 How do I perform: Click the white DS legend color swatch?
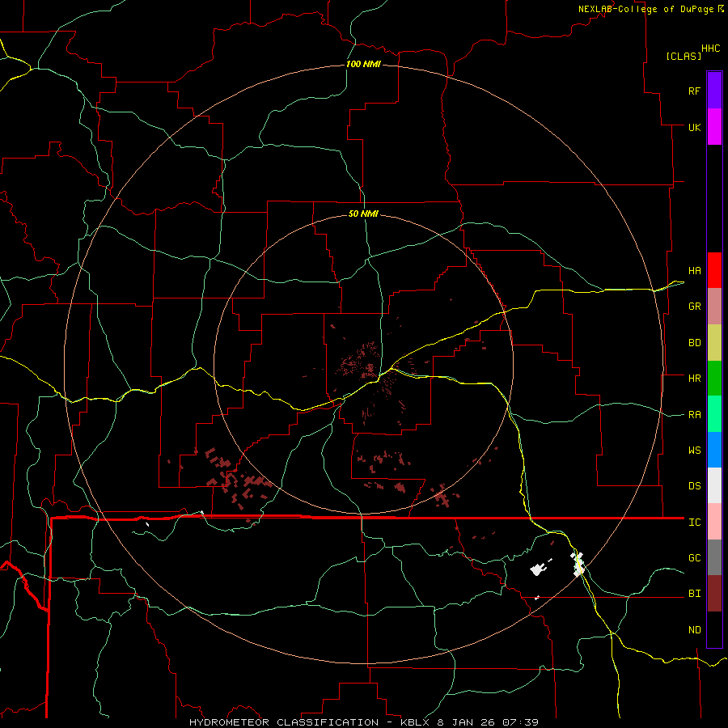(x=714, y=485)
